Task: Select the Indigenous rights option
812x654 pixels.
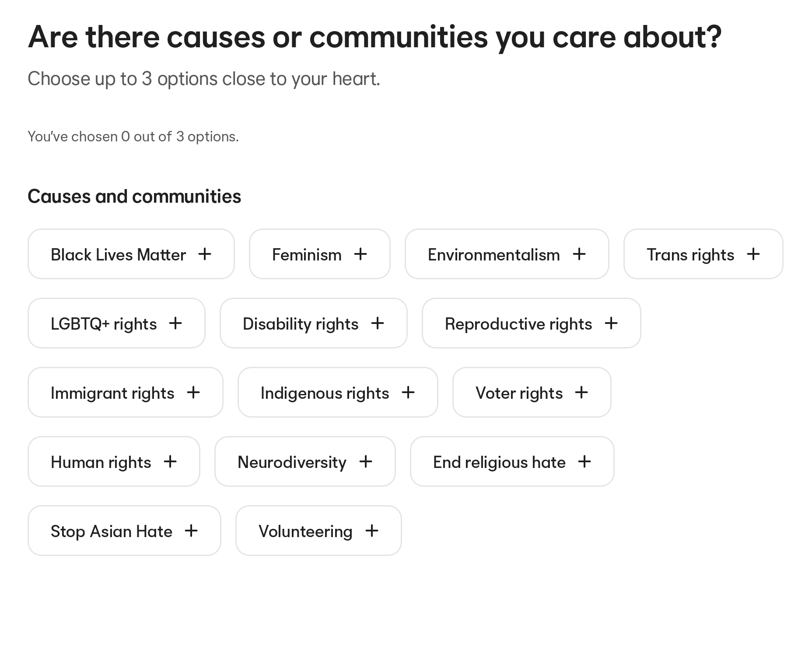Action: click(x=337, y=393)
